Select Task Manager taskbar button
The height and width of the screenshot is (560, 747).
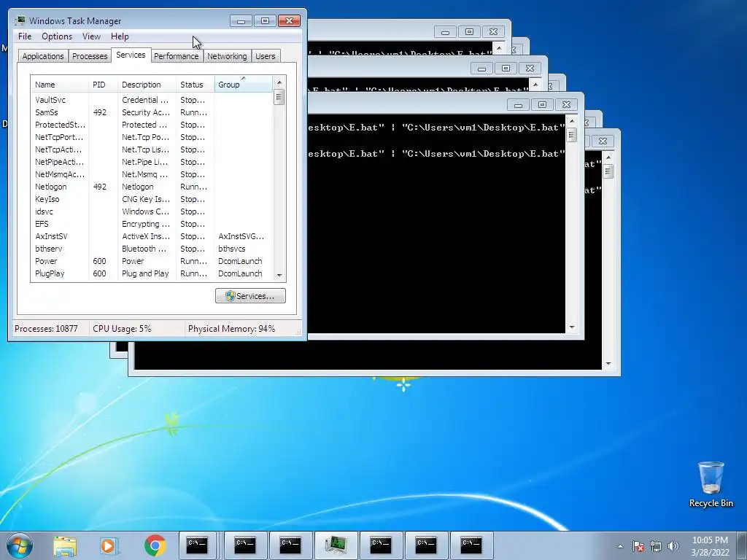point(336,545)
